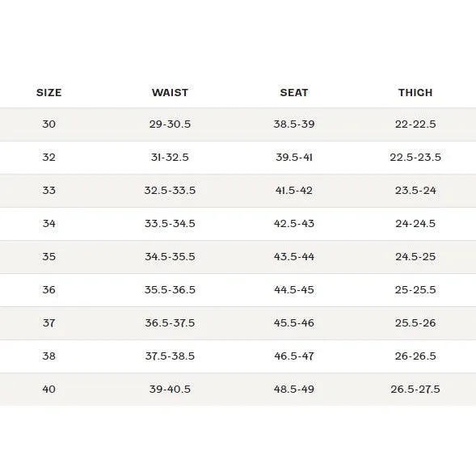Click the WAIST column header
Screen dimensions: 476x476
(170, 93)
